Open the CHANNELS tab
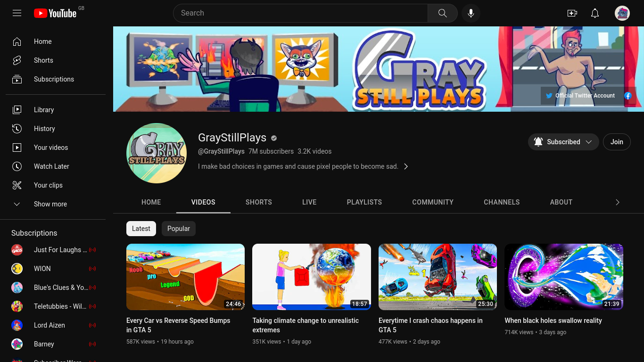The height and width of the screenshot is (362, 644). (x=502, y=202)
